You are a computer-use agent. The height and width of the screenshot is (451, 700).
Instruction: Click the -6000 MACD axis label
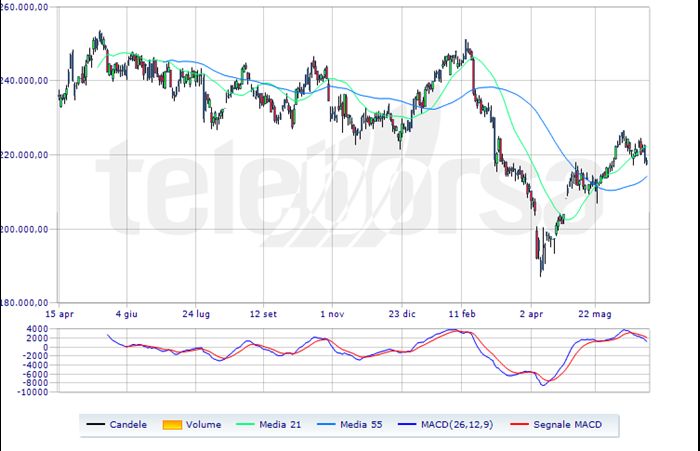(x=36, y=374)
